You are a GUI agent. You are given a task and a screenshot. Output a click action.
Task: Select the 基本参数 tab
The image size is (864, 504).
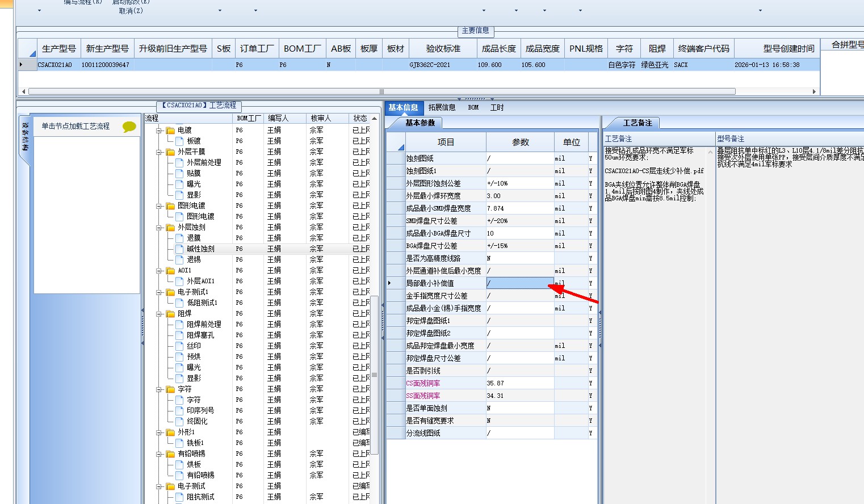(420, 123)
